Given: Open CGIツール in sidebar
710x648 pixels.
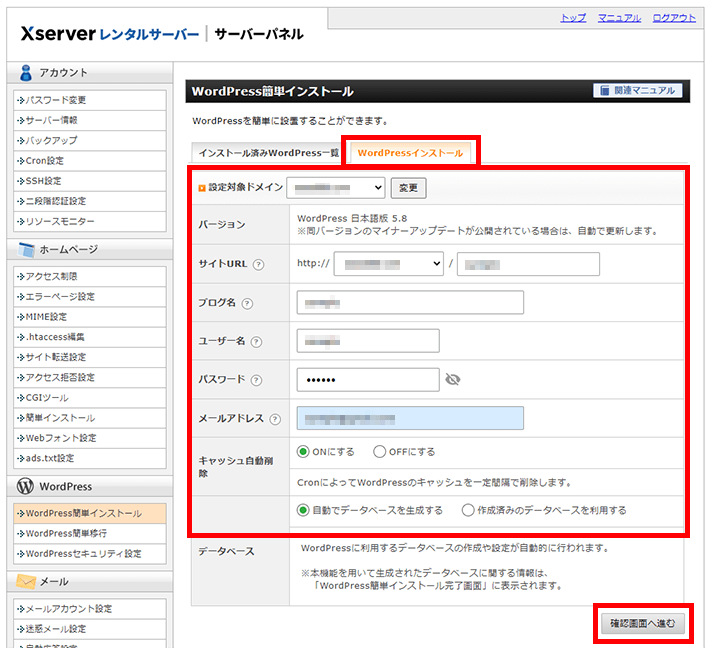Looking at the screenshot, I should 90,398.
